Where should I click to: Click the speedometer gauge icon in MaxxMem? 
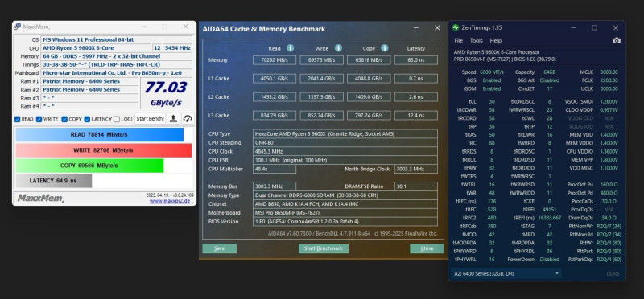(188, 118)
